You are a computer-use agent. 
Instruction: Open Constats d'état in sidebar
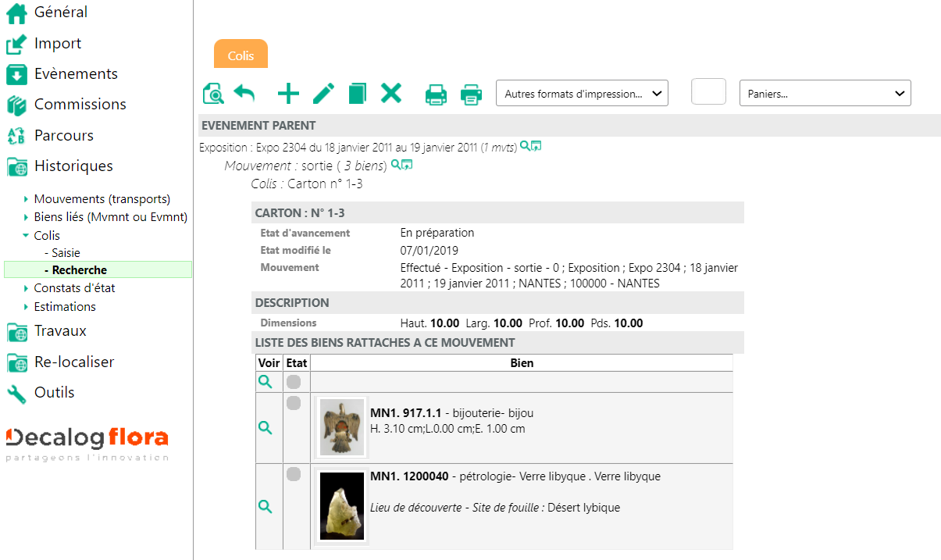74,288
